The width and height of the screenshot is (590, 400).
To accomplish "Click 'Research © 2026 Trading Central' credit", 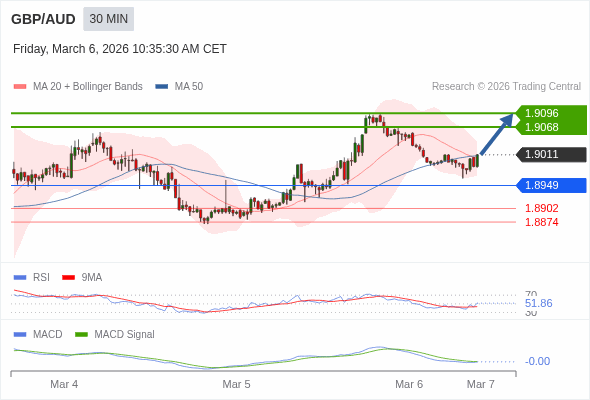I will coord(506,87).
